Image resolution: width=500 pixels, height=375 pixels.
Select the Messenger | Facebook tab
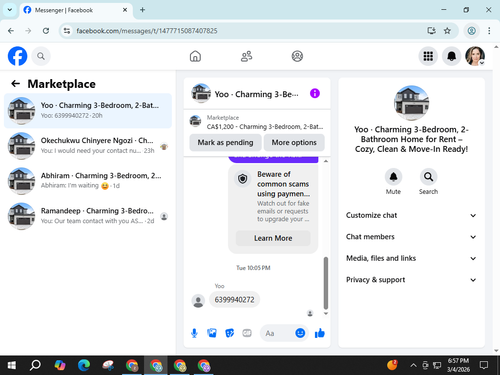point(76,10)
